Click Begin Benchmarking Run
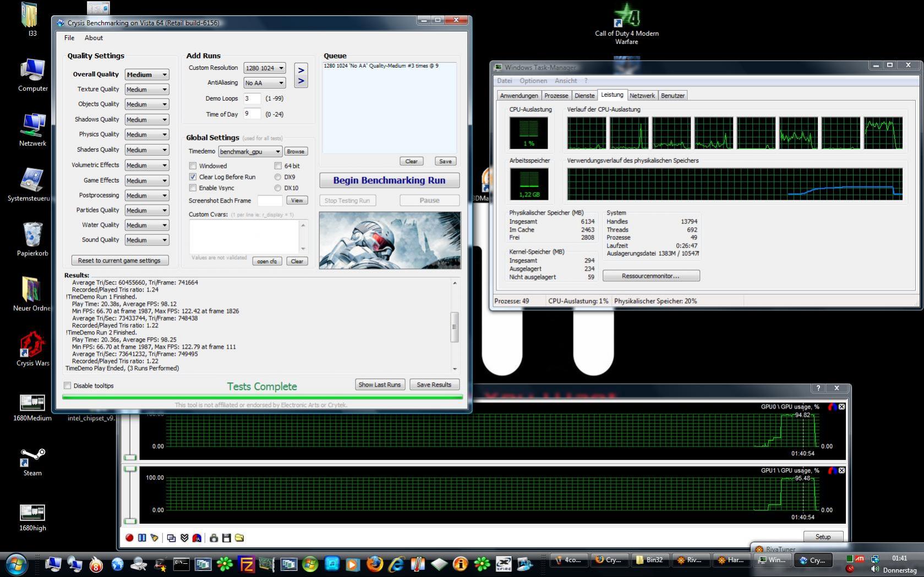This screenshot has width=924, height=577. pyautogui.click(x=390, y=180)
